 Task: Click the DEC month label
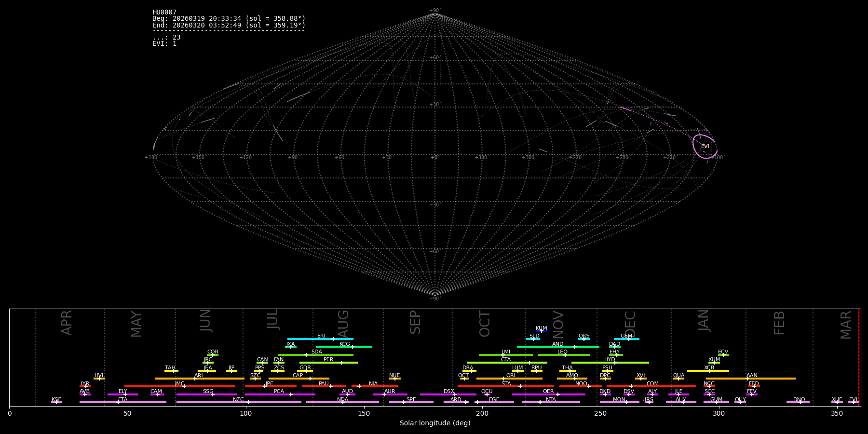631,324
